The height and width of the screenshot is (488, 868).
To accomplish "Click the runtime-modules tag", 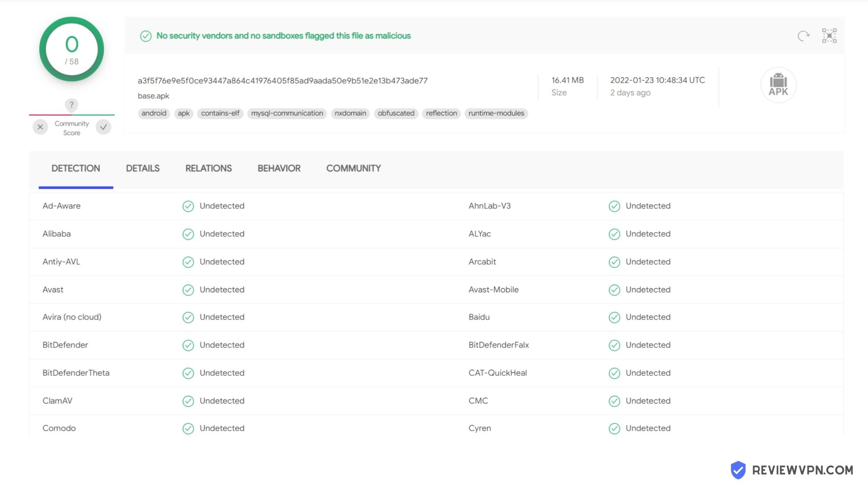I will [x=496, y=113].
